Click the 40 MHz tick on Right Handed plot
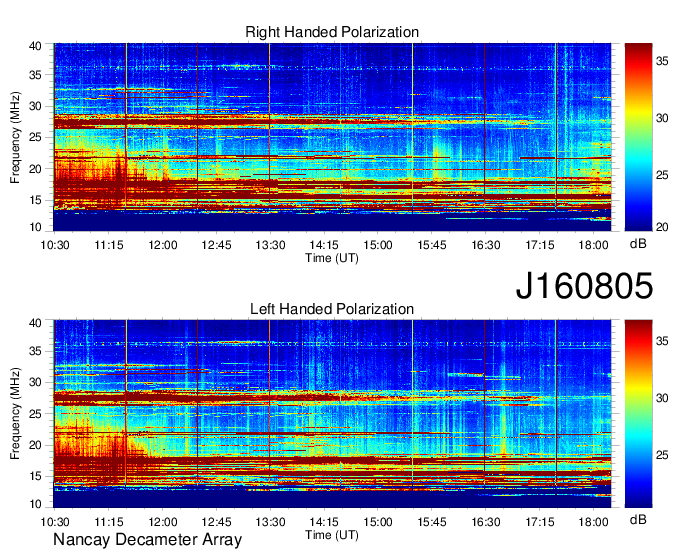 [x=36, y=46]
